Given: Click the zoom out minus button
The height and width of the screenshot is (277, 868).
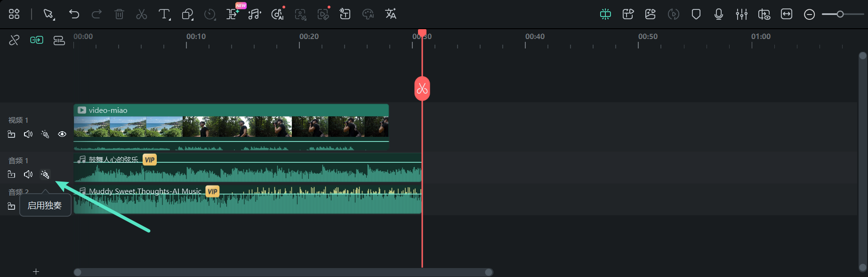Looking at the screenshot, I should click(809, 15).
